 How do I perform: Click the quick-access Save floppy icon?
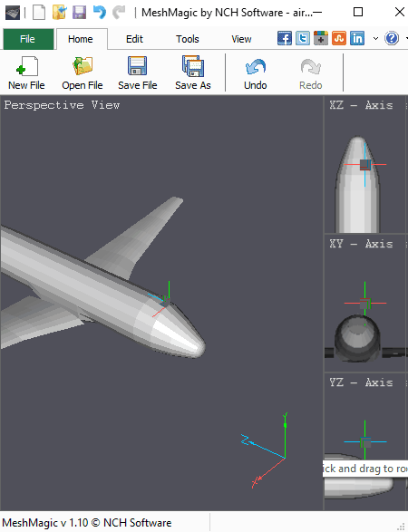[79, 13]
